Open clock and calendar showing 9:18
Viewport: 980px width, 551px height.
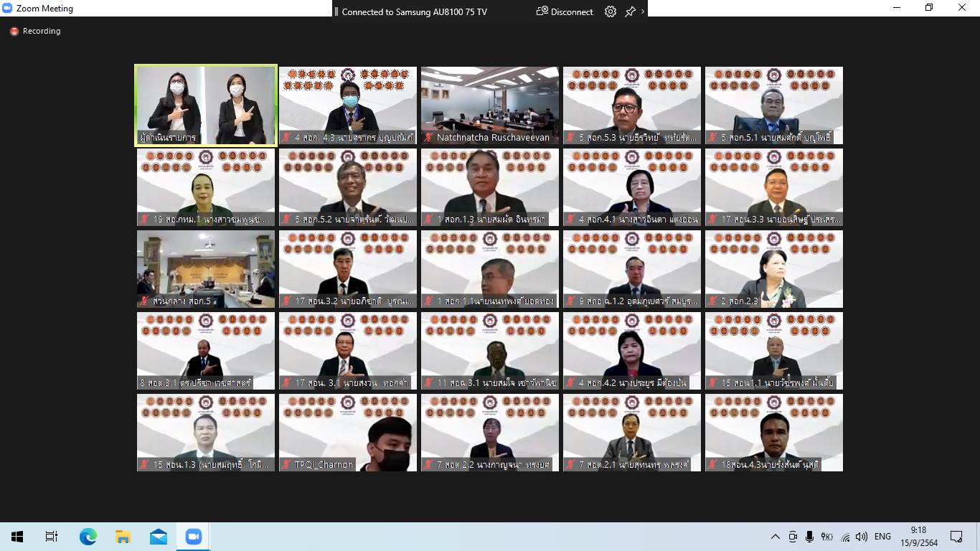(918, 537)
